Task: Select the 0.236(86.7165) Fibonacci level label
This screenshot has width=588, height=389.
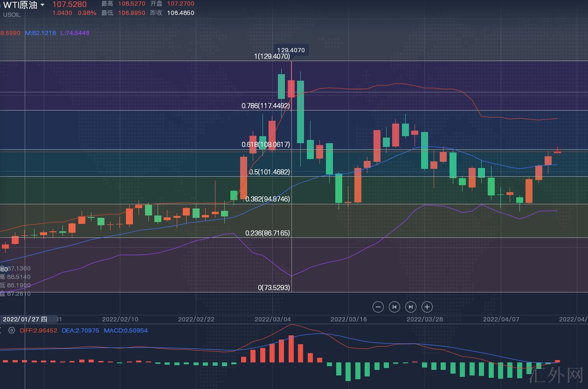Action: coord(268,232)
